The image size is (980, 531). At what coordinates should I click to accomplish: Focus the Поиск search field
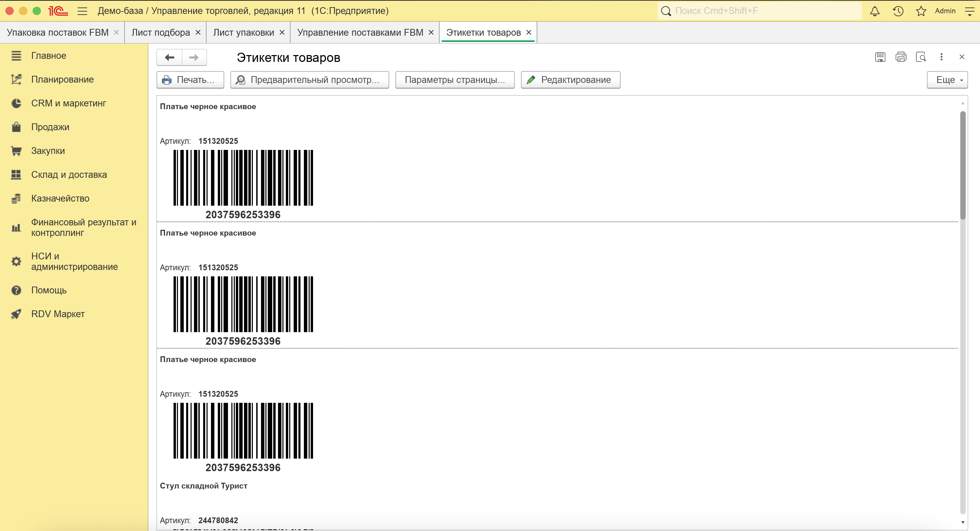(x=765, y=11)
